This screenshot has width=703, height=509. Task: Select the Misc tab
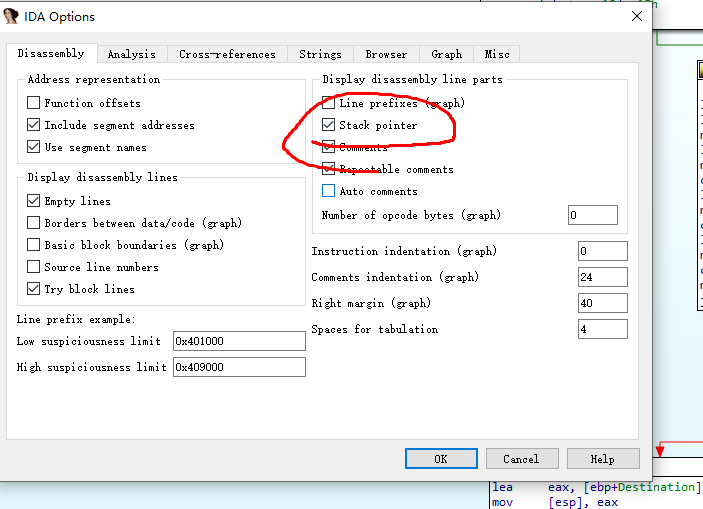[x=497, y=54]
